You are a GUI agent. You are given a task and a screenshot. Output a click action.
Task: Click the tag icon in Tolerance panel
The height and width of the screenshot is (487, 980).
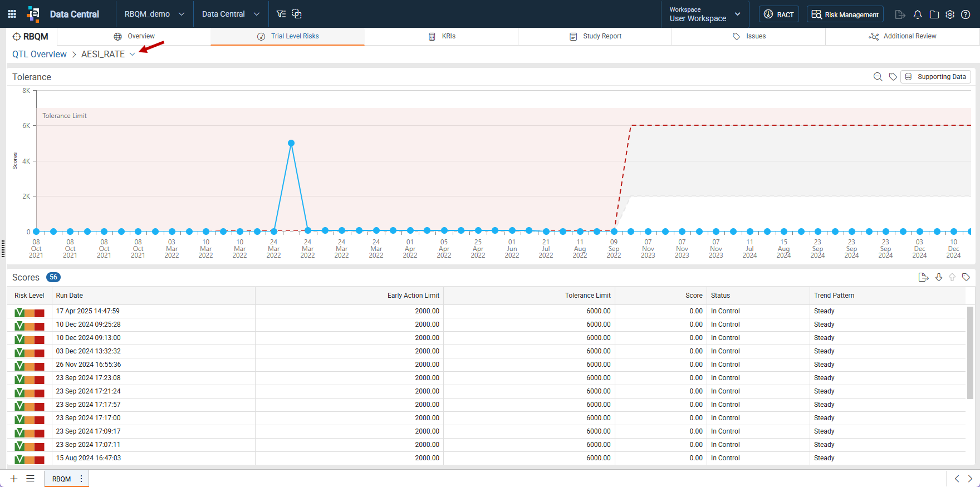893,77
